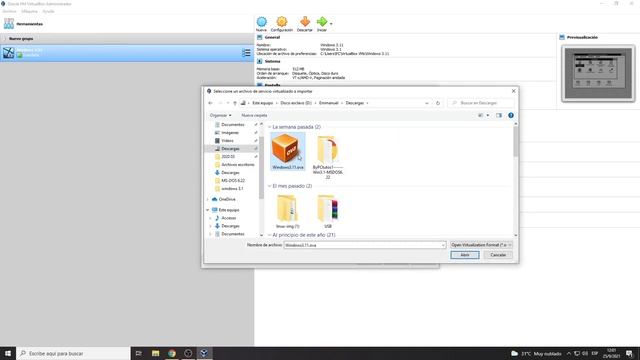Select Documentos in quick access sidebar
640x360 pixels.
click(233, 124)
